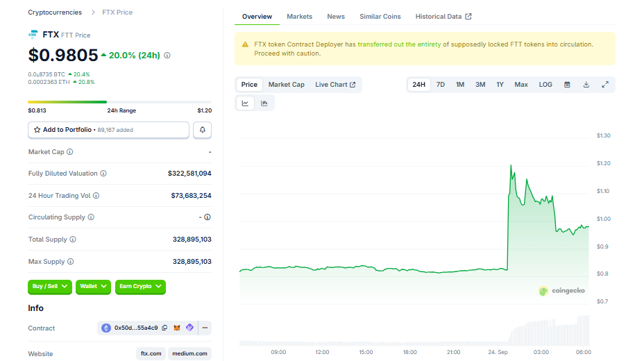Expand chart to fullscreen icon
Viewport: 644px width, 361px height.
pyautogui.click(x=605, y=85)
